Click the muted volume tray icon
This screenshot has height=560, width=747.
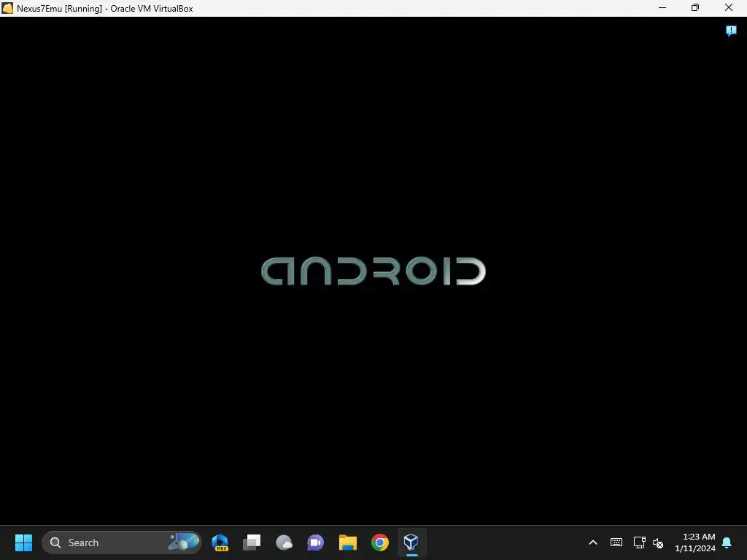coord(658,542)
